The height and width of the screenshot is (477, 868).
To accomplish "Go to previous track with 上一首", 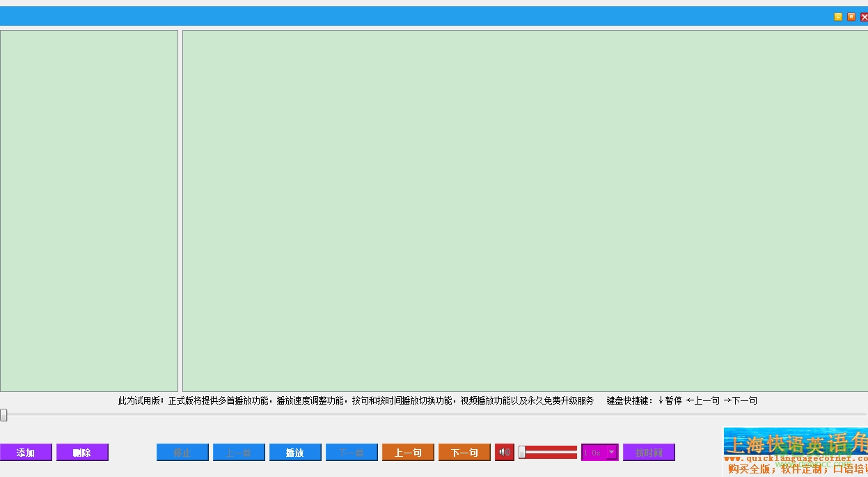I will (x=239, y=453).
